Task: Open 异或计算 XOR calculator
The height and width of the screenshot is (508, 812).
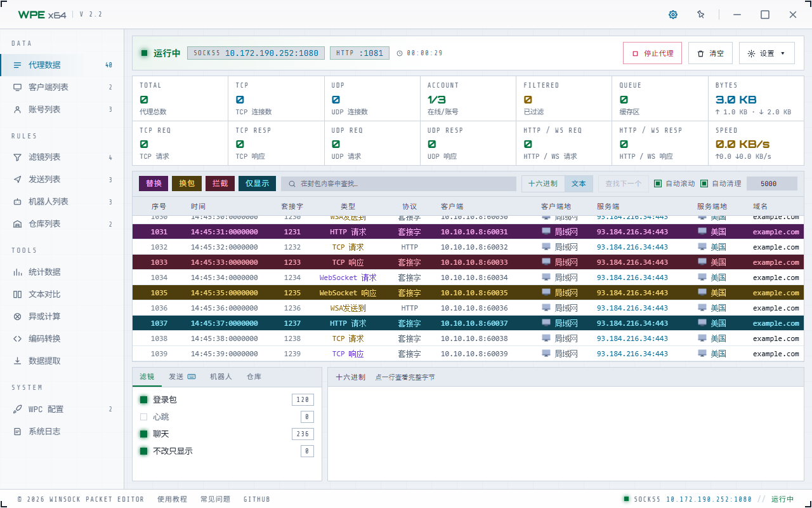Action: (x=62, y=316)
